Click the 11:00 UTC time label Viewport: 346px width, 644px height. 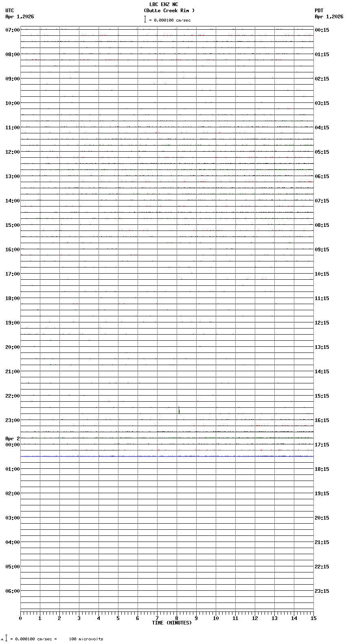pyautogui.click(x=13, y=128)
